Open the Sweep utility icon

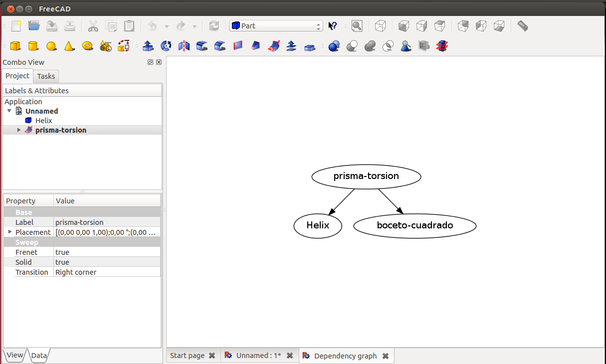click(x=274, y=46)
